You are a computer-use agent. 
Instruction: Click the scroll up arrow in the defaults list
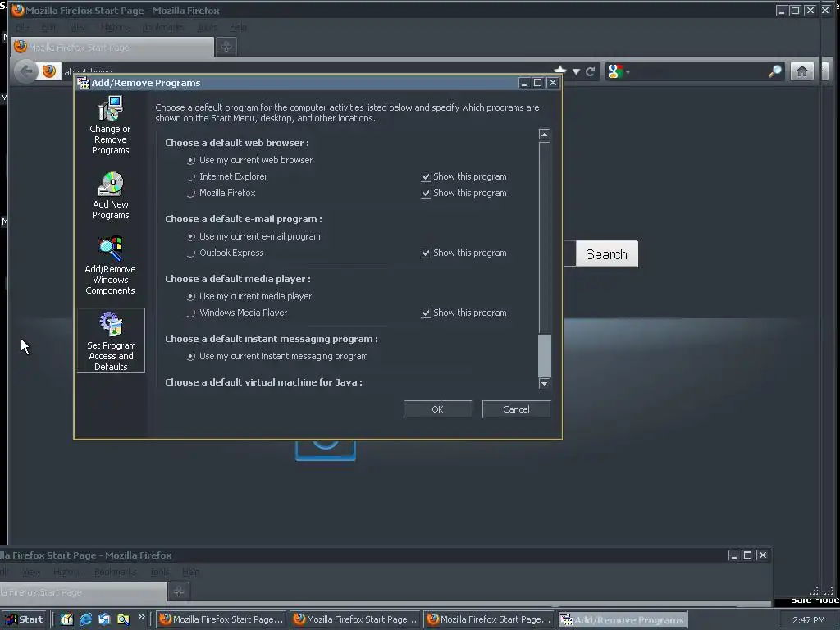coord(545,135)
